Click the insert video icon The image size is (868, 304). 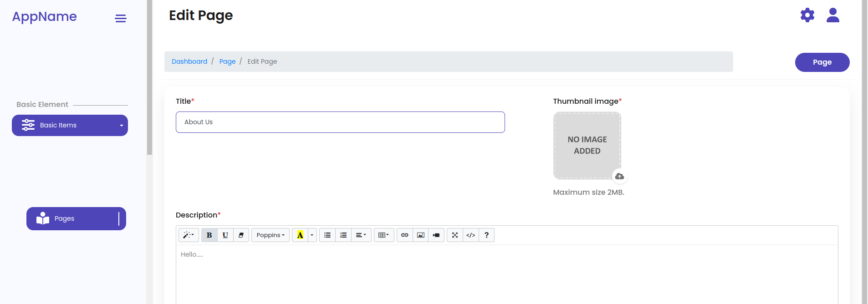pyautogui.click(x=436, y=235)
